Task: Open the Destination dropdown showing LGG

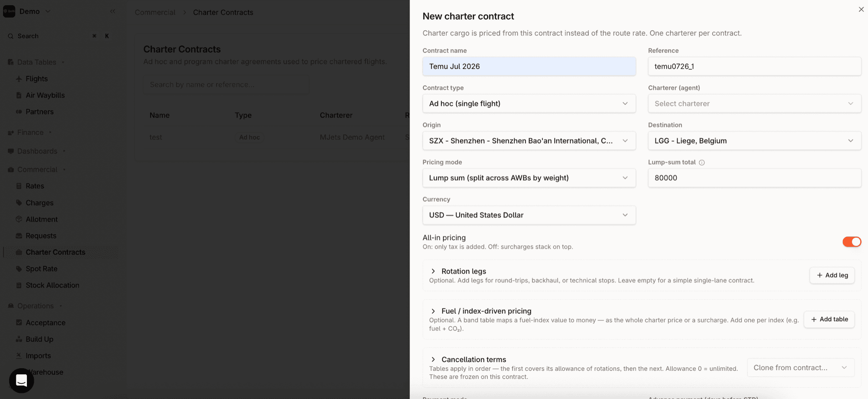Action: 754,141
